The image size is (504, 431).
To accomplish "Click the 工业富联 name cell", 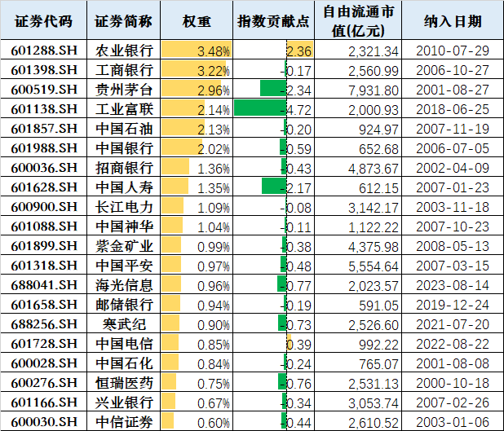I will [x=123, y=108].
